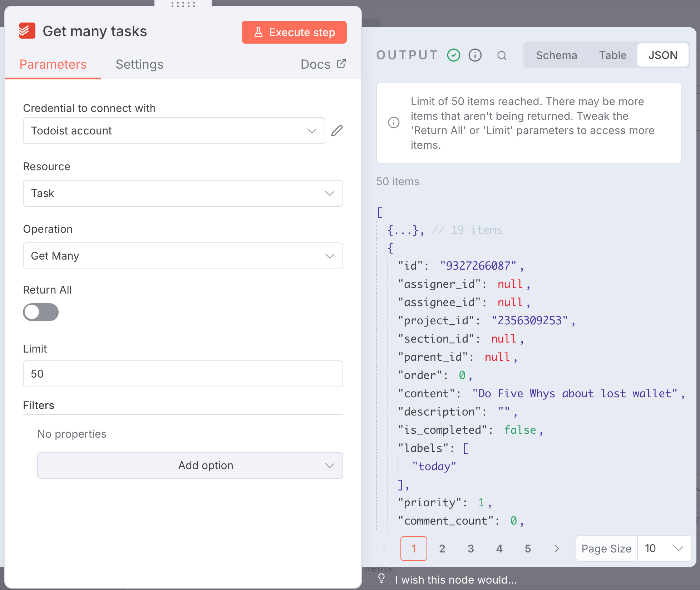
Task: Switch output view to Schema
Action: [556, 55]
